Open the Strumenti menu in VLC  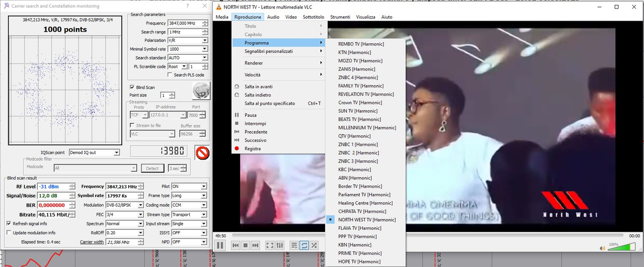(x=340, y=17)
